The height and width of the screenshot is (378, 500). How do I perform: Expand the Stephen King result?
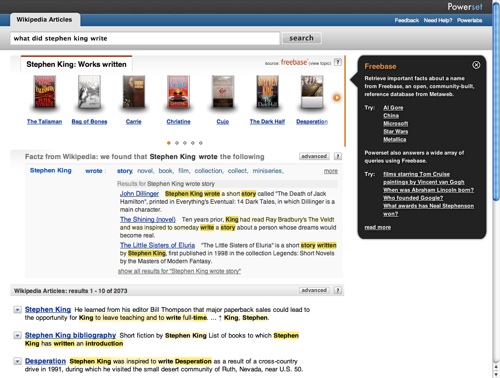pos(17,310)
